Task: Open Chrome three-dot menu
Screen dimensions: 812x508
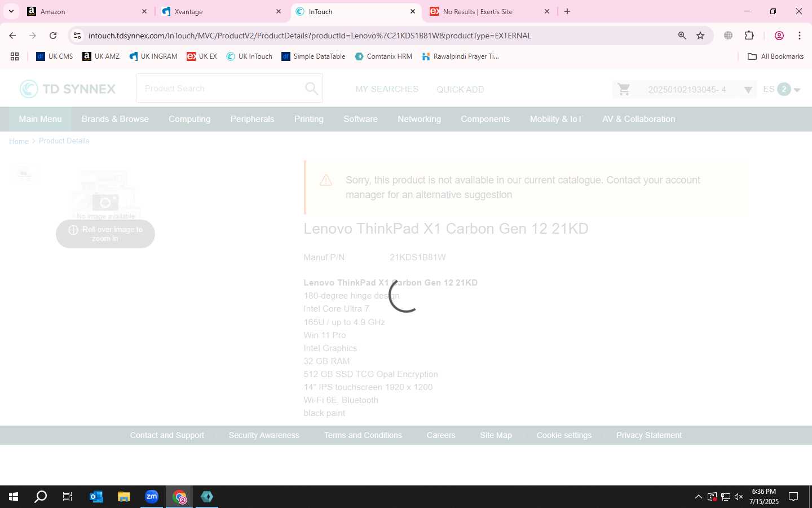Action: (x=800, y=36)
